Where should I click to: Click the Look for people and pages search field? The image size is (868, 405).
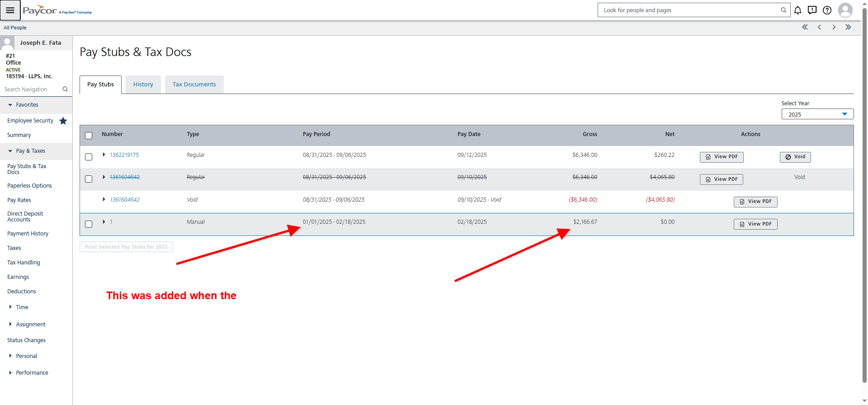coord(689,10)
